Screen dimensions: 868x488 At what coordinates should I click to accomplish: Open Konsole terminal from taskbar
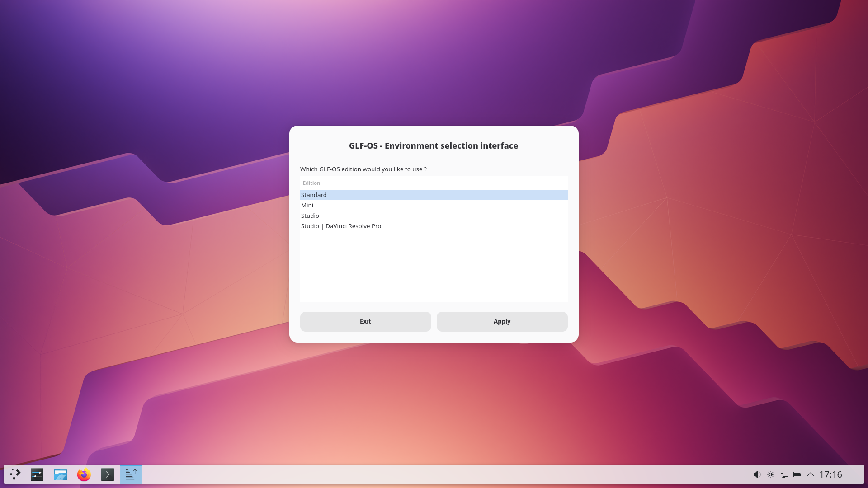(108, 474)
